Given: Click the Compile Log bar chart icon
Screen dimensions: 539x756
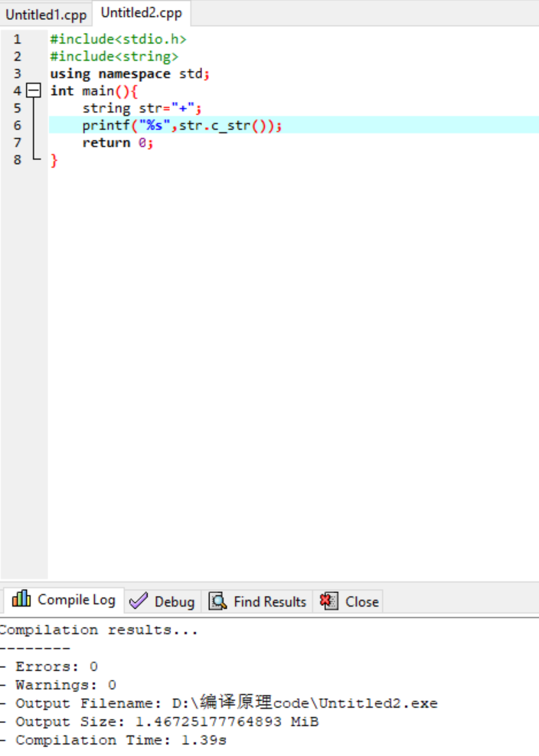Looking at the screenshot, I should coord(21,599).
